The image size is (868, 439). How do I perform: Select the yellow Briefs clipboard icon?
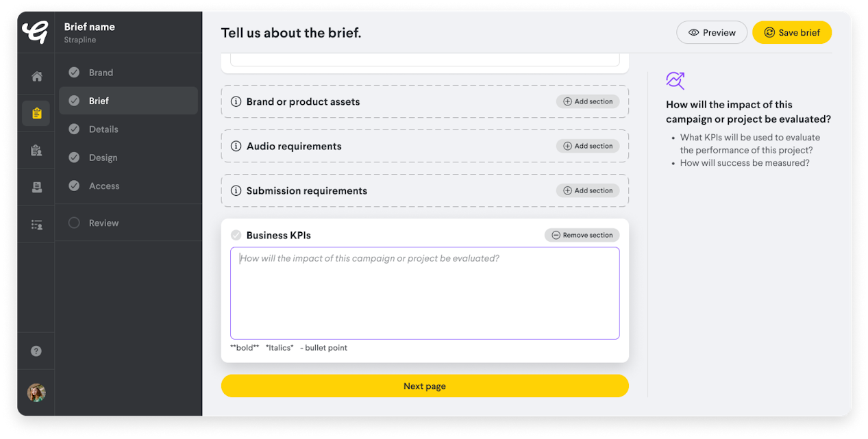[x=36, y=113]
